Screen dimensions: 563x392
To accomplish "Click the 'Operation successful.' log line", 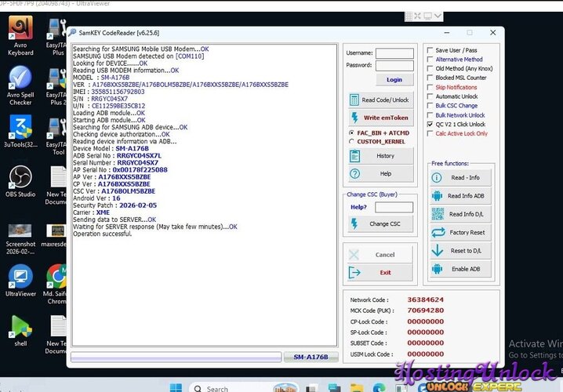I will (x=103, y=234).
